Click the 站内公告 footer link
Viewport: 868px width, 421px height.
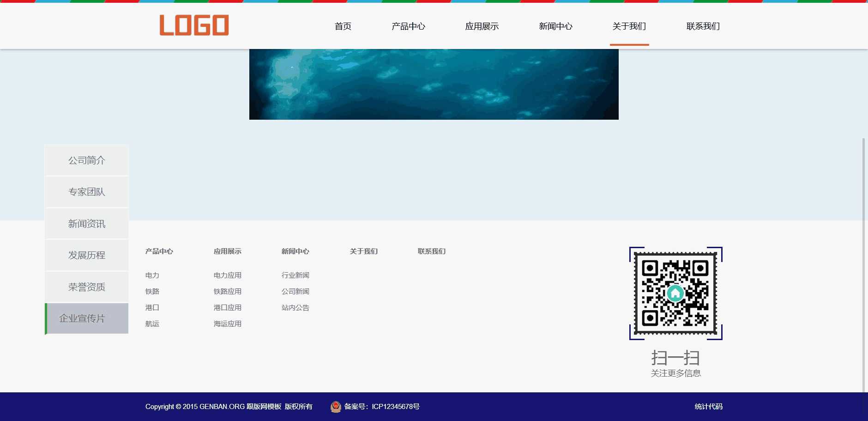click(x=295, y=307)
